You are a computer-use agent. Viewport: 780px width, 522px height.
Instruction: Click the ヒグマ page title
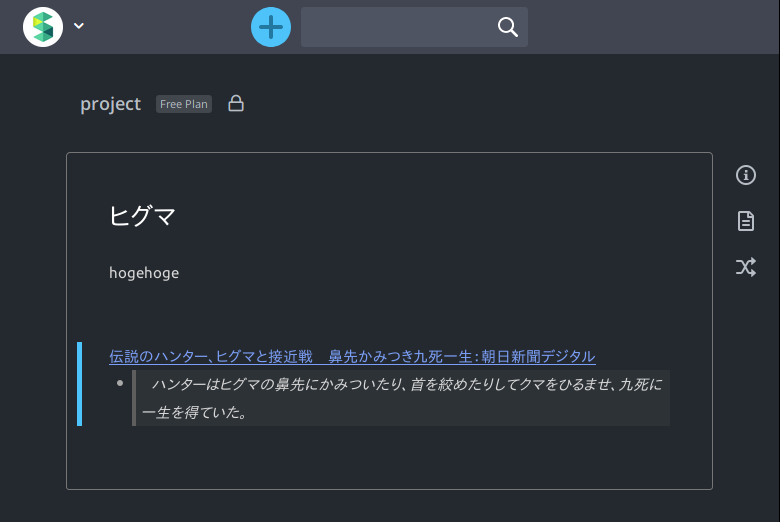[142, 216]
